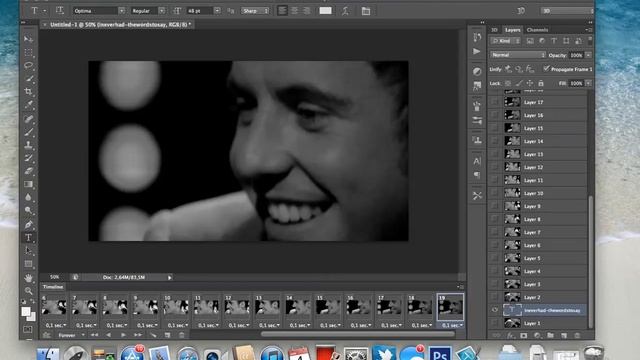Select the Lasso tool
Viewport: 640px width, 360px height.
click(x=28, y=65)
